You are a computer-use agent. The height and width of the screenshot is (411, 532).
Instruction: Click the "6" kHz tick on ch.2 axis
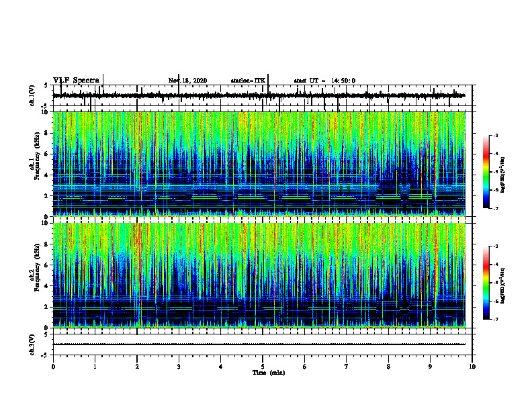click(x=47, y=265)
